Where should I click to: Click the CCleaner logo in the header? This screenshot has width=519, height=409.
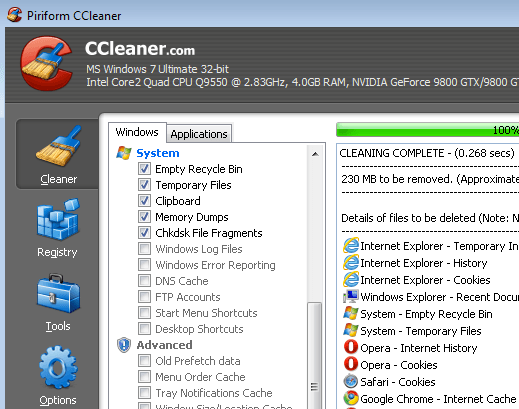pyautogui.click(x=46, y=63)
